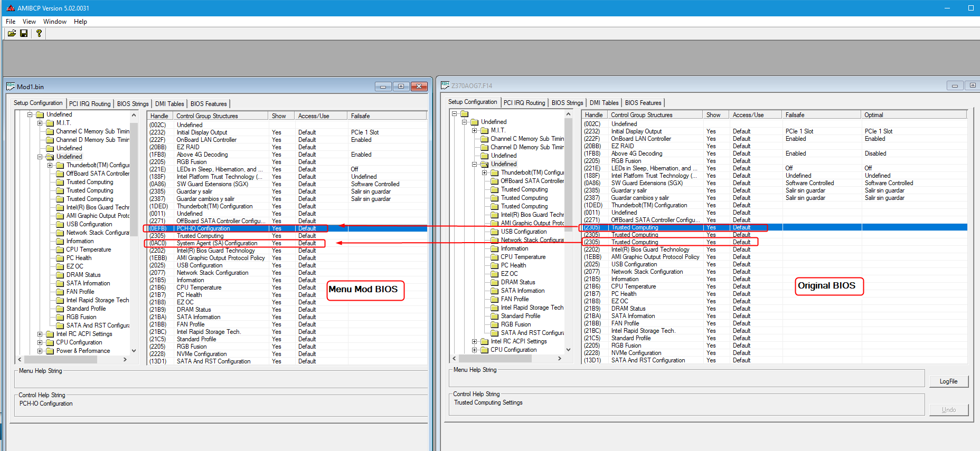Open DMI Tables tab in Mod1.bin window
This screenshot has height=451, width=980.
pyautogui.click(x=169, y=104)
